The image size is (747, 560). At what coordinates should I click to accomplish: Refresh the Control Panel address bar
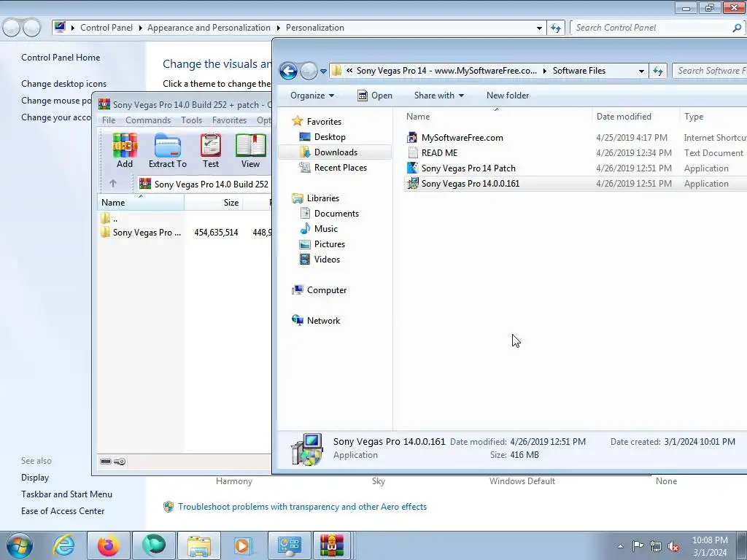point(555,28)
